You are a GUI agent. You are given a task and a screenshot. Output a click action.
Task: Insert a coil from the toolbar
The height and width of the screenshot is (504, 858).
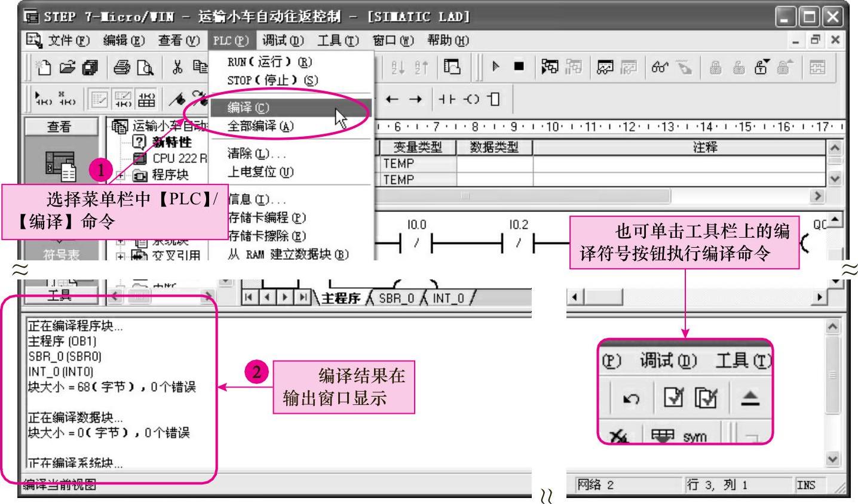point(472,99)
